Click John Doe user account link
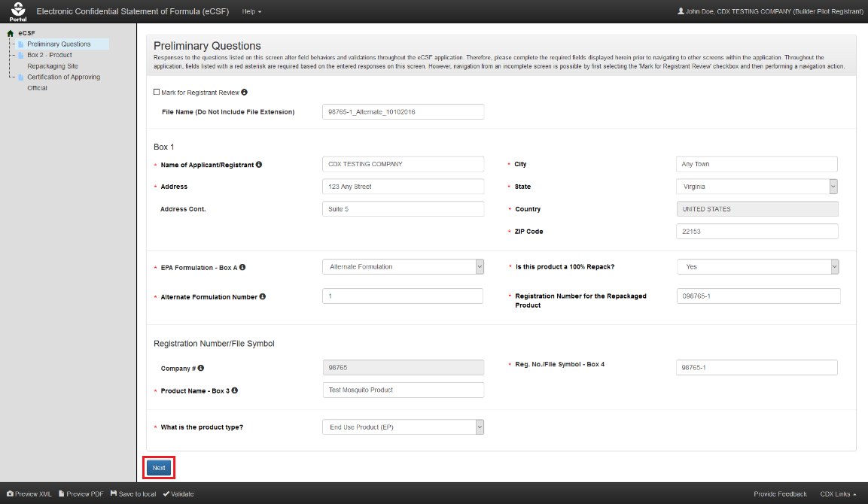Image resolution: width=868 pixels, height=504 pixels. 771,11
